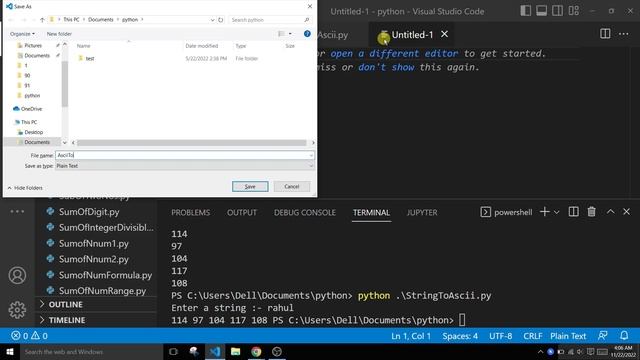
Task: Open the notifications bell icon
Action: (x=624, y=336)
